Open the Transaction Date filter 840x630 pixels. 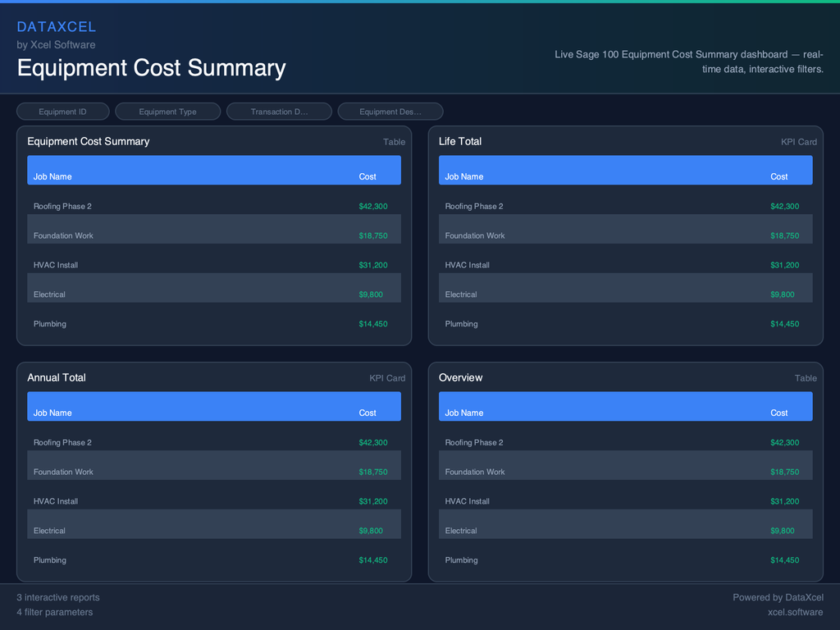[x=279, y=111]
